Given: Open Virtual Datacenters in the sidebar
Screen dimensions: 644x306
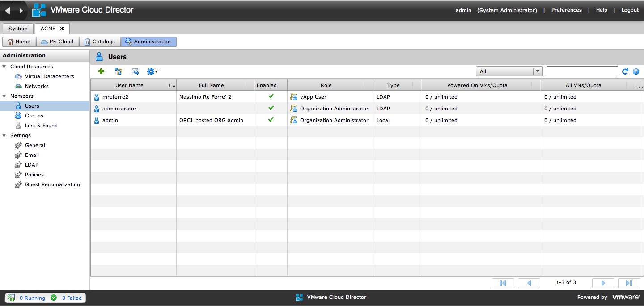Looking at the screenshot, I should [50, 76].
